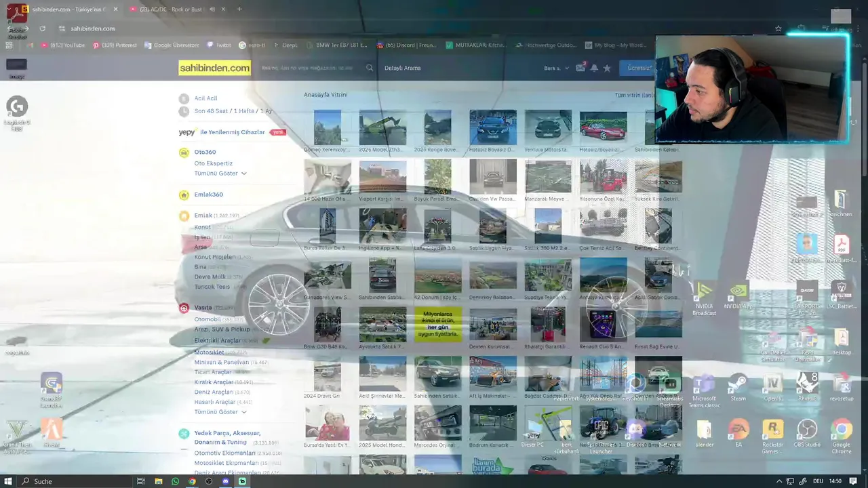Viewport: 868px width, 488px height.
Task: Open Arazi, SUV & Pickup subcategory
Action: [x=222, y=329]
